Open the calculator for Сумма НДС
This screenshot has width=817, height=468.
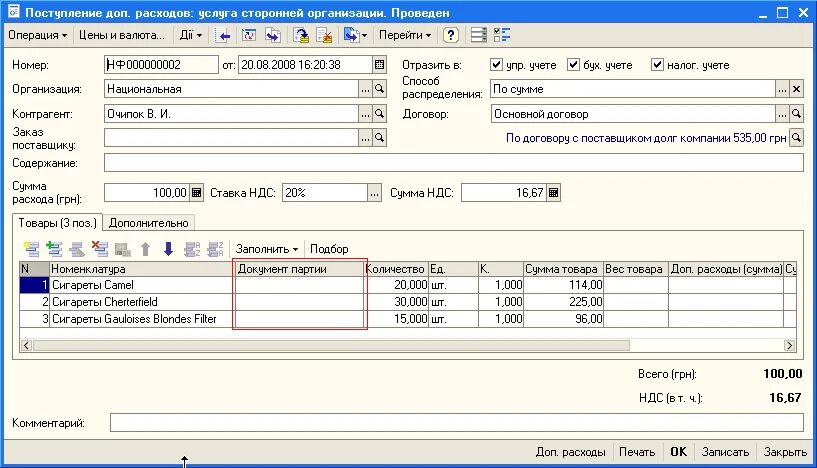click(553, 193)
